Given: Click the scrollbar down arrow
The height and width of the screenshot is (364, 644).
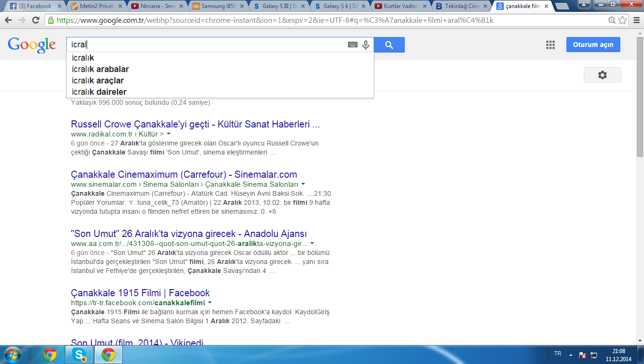Looking at the screenshot, I should pos(640,340).
